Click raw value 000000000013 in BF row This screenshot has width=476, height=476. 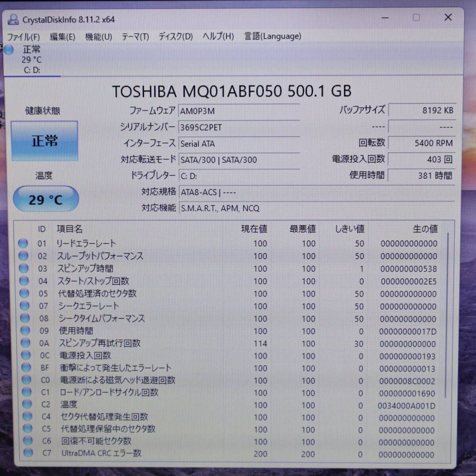point(407,369)
